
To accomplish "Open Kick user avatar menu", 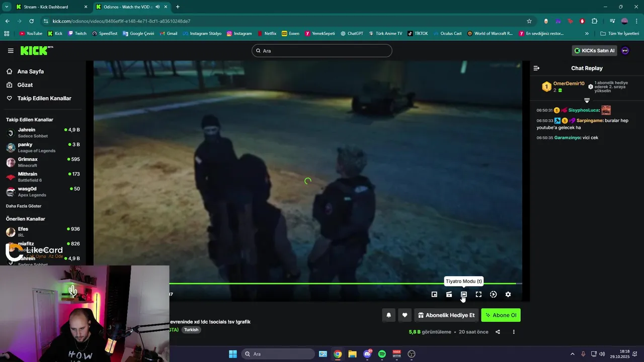I will [625, 51].
